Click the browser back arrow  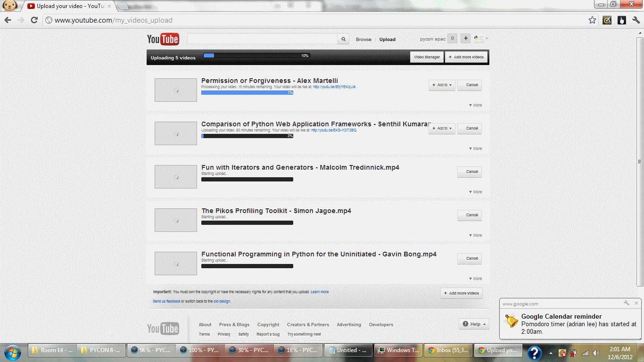pos(8,20)
